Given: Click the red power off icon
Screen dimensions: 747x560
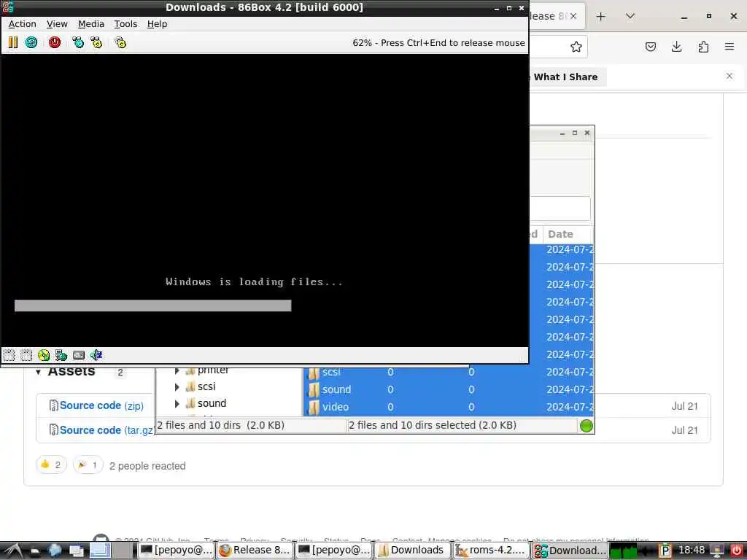Looking at the screenshot, I should [55, 42].
